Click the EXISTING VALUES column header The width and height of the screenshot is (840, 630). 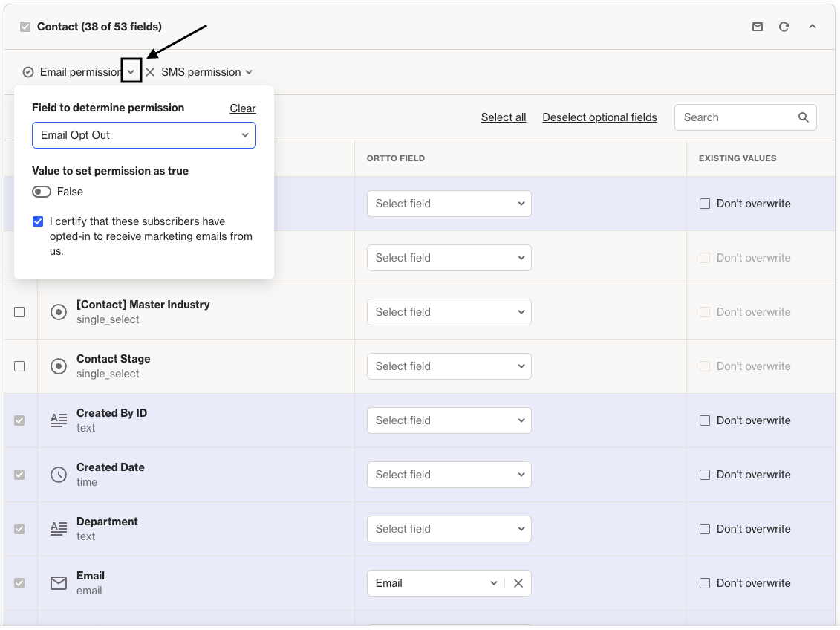[738, 158]
